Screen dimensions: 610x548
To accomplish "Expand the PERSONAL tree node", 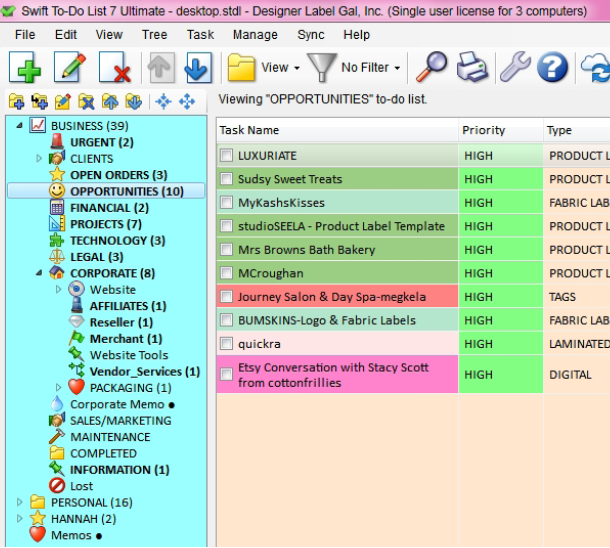I will point(19,502).
